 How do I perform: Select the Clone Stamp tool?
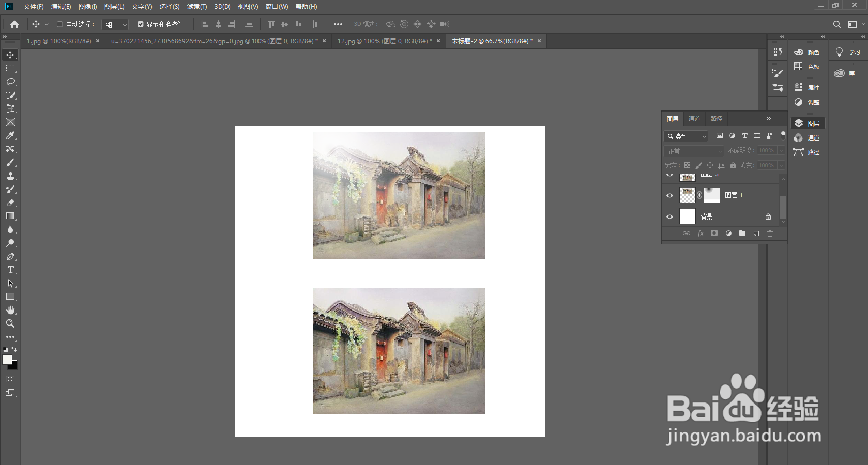[10, 176]
